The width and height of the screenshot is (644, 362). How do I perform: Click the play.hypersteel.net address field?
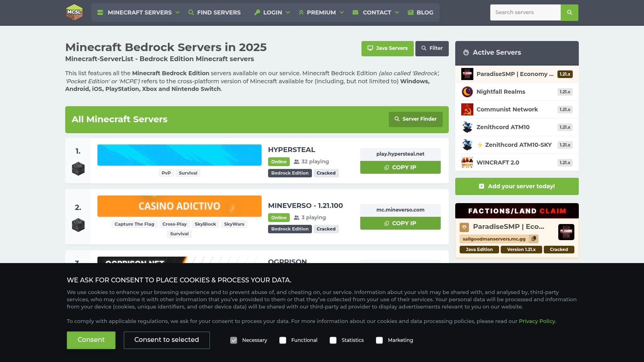pyautogui.click(x=400, y=154)
